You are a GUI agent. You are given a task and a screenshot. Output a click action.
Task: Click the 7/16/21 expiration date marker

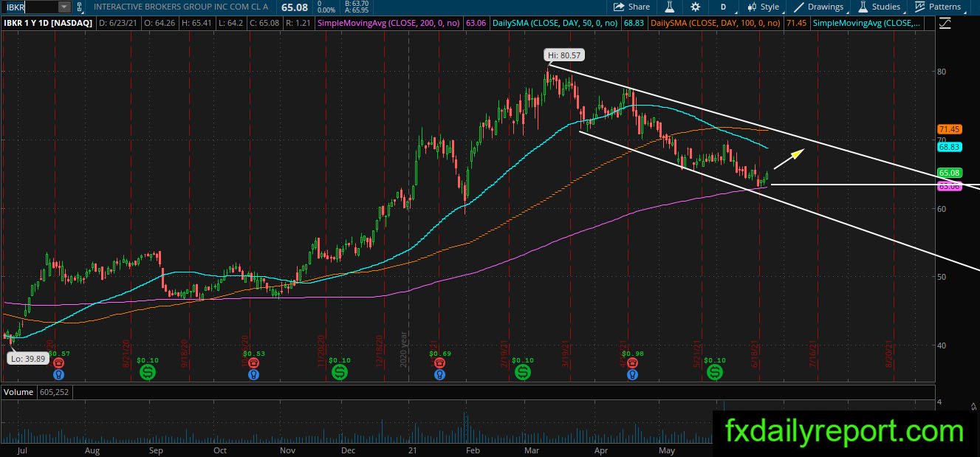[x=814, y=354]
